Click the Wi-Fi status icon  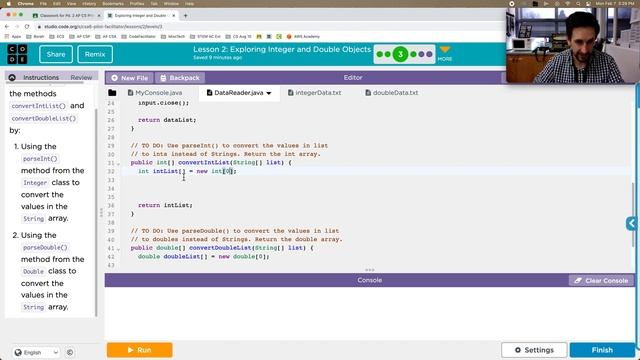tap(567, 4)
